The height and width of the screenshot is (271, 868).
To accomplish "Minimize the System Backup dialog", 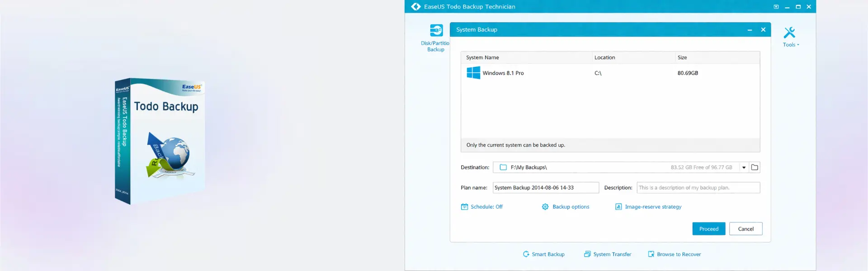I will coord(750,30).
